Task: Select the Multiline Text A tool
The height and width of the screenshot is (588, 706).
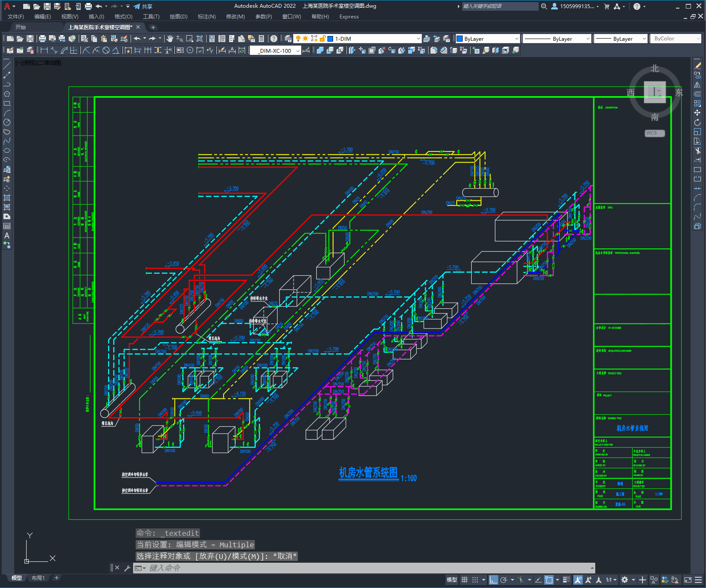Action: tap(7, 235)
